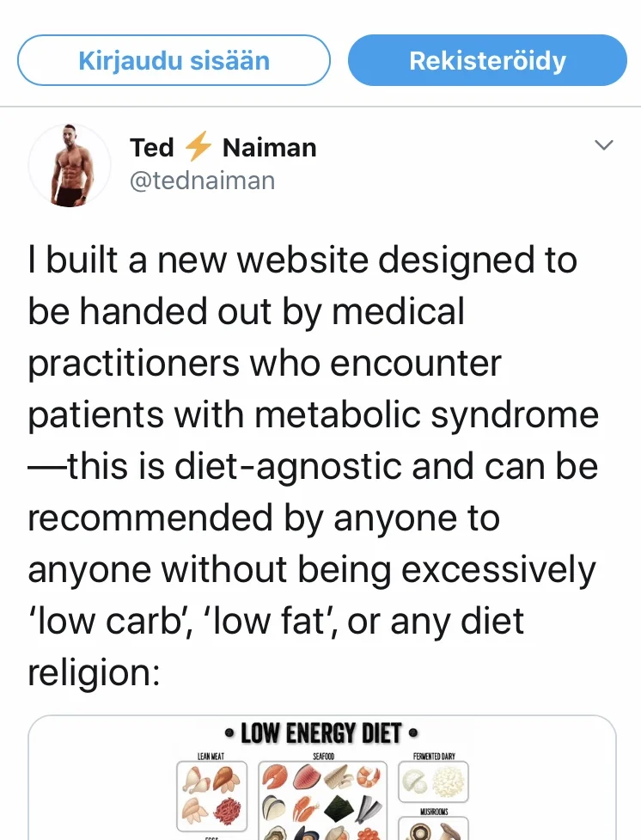Click the Fermented Dairy food box
Screen dimensions: 641x840
(x=434, y=782)
